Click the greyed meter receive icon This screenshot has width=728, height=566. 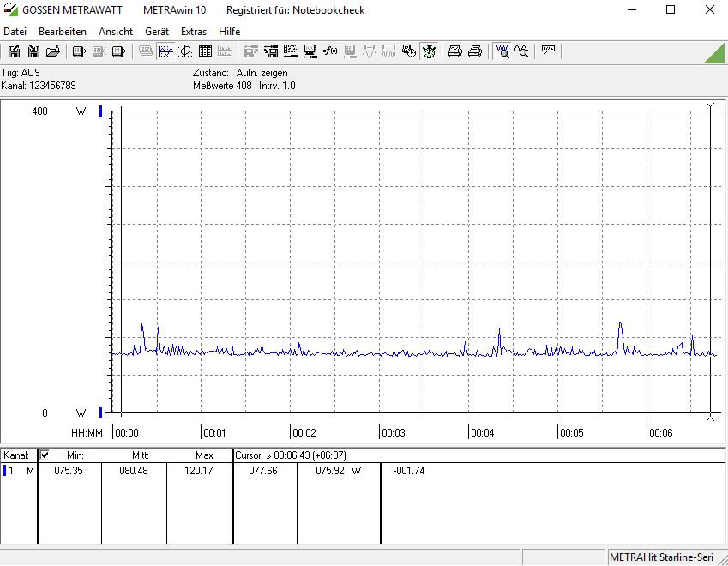point(99,51)
